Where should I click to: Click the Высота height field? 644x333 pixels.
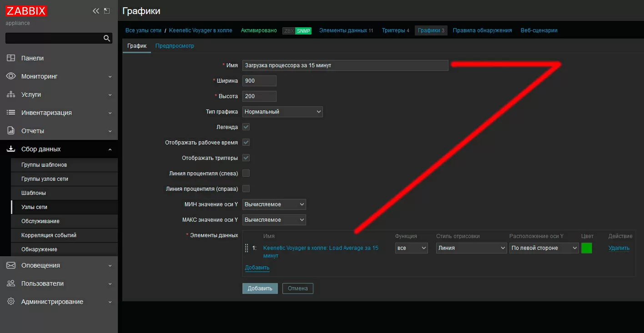[259, 96]
